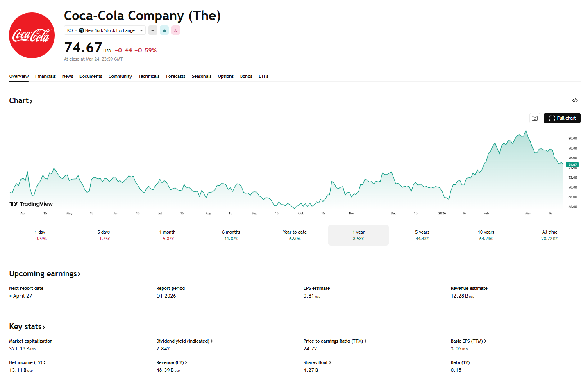Screen dimensions: 588x380
Task: Select the All time range
Action: [x=549, y=235]
